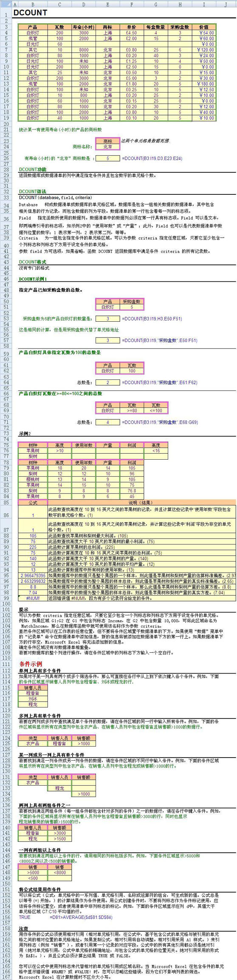Image resolution: width=237 pixels, height=980 pixels.
Task: Click the 提示 heading
Action: point(24,609)
